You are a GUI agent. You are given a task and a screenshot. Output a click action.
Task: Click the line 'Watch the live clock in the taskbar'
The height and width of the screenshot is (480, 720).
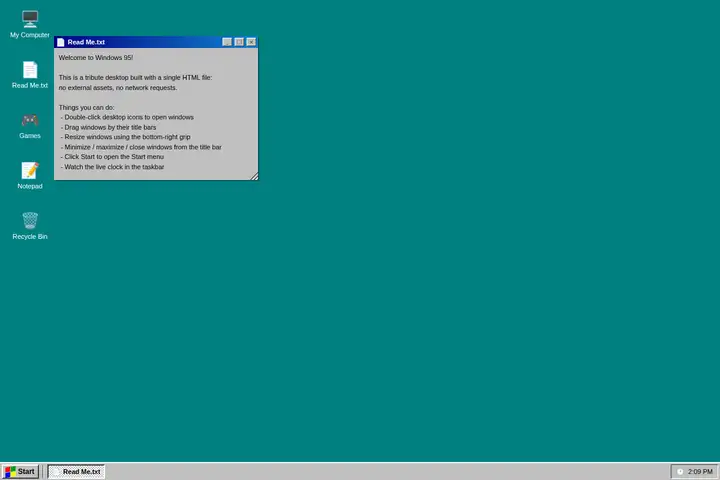112,167
